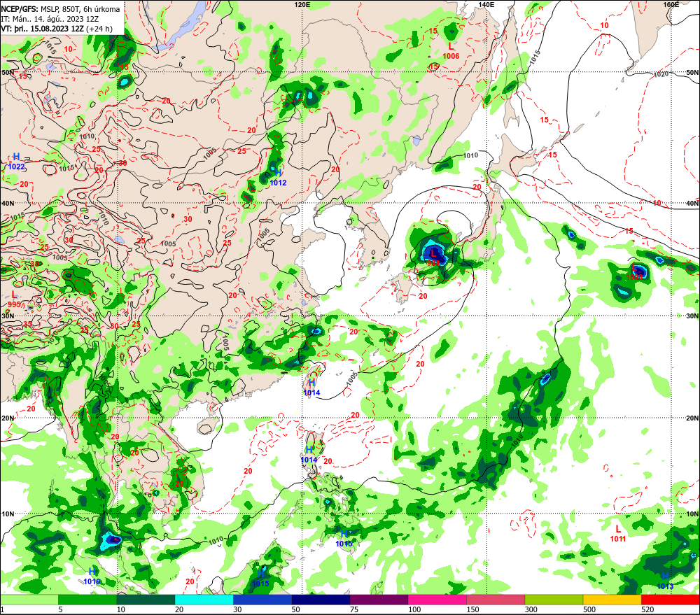Click the 'L 1008' low east of Japan
This screenshot has height=615, width=700.
(634, 271)
